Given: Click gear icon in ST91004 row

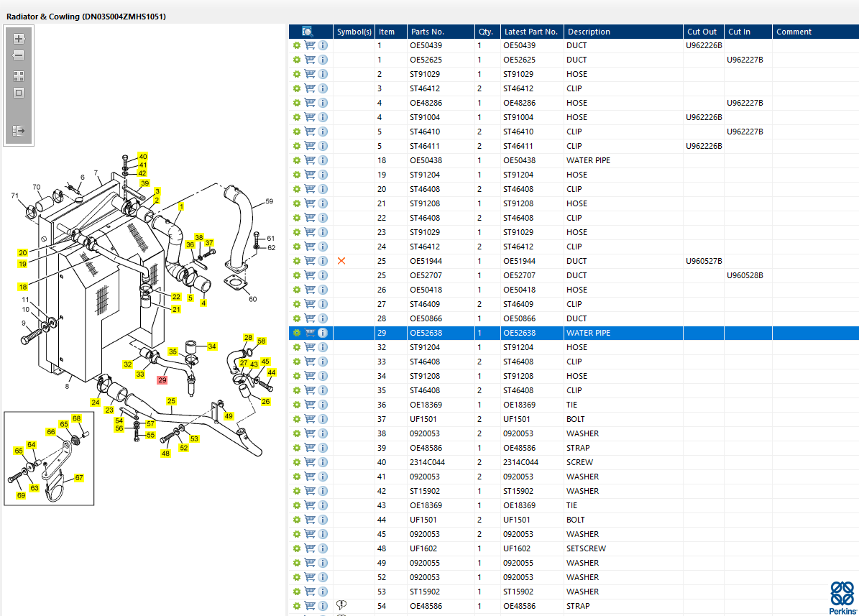Looking at the screenshot, I should 296,117.
